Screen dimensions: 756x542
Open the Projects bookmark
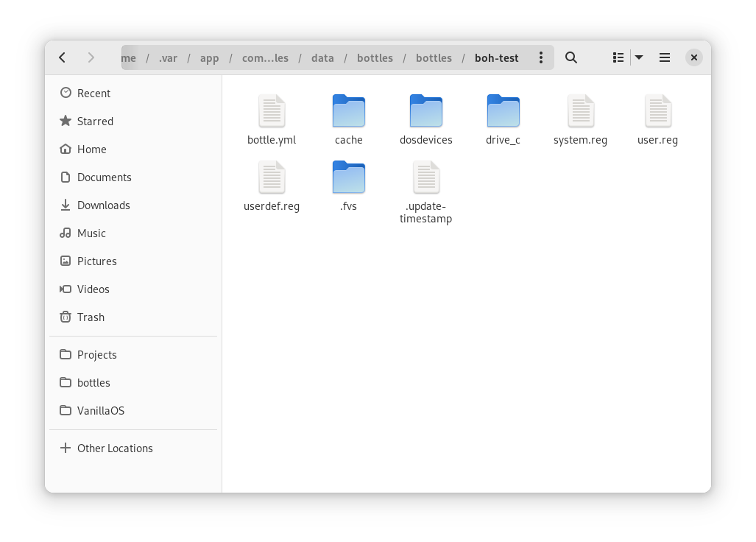(133, 354)
